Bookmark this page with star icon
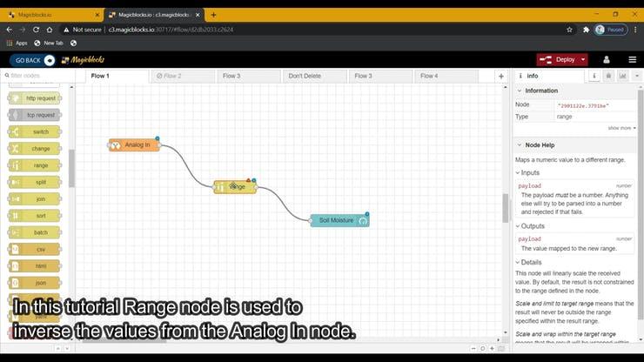Screen dimensions: 644x362 (571, 30)
